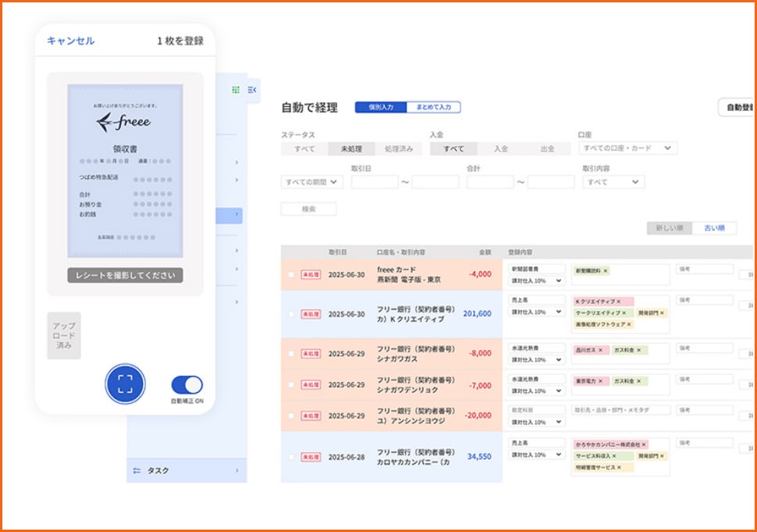This screenshot has width=757, height=532.
Task: Select the checkbox for the カロヤカカンパニー row
Action: 291,457
